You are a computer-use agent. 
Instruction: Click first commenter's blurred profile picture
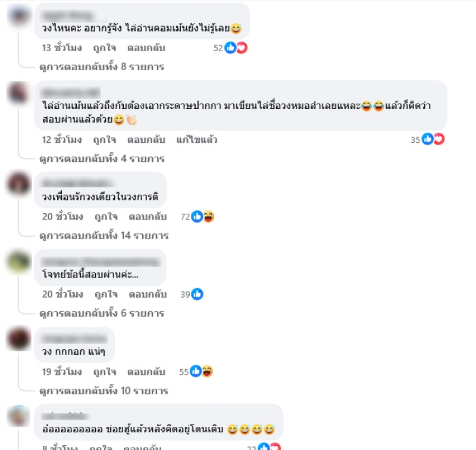pos(19,15)
